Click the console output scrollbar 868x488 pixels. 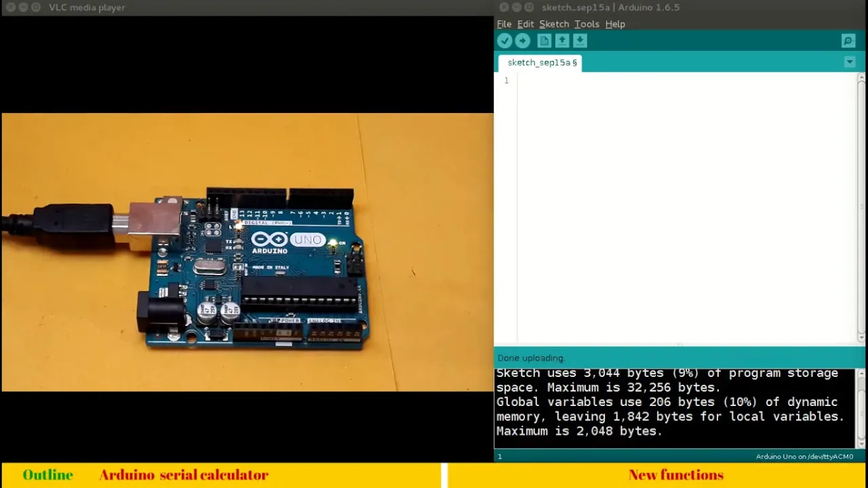(861, 408)
